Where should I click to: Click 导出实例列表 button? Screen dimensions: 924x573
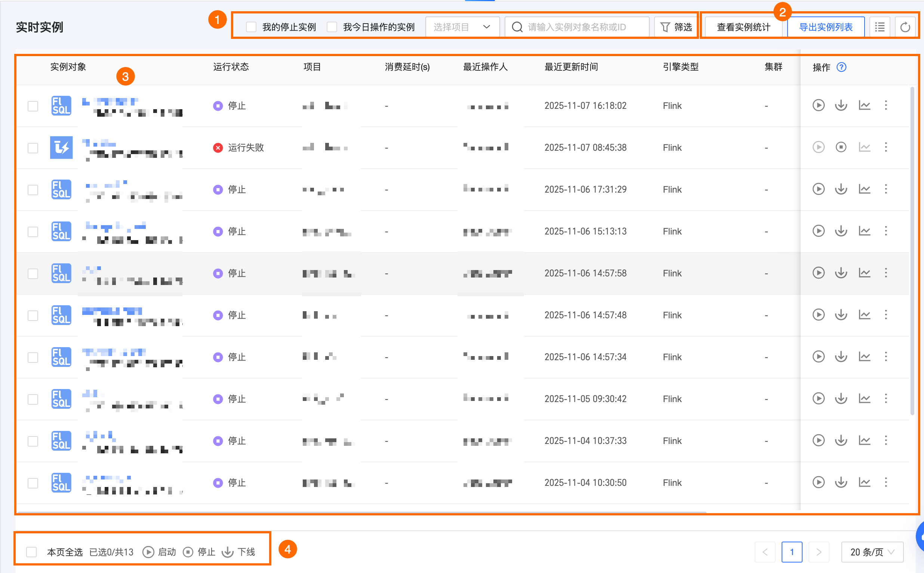(826, 27)
